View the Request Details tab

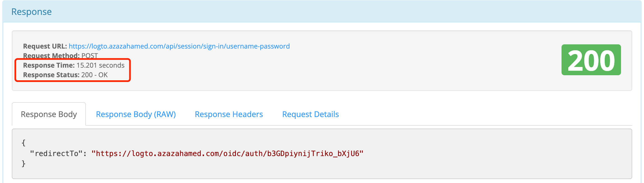point(311,114)
